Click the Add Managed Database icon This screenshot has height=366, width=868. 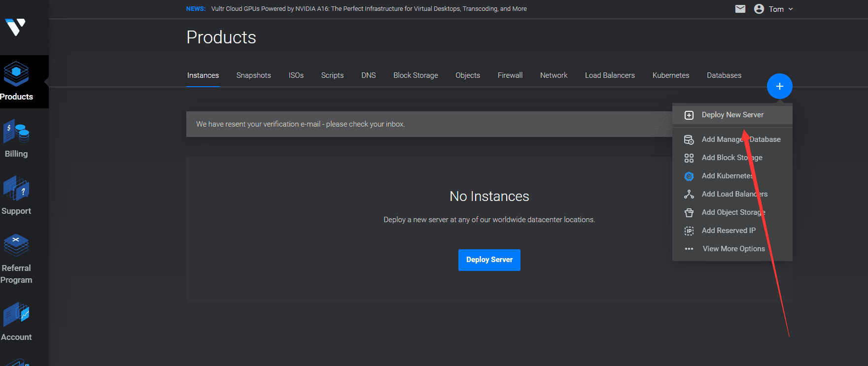689,139
